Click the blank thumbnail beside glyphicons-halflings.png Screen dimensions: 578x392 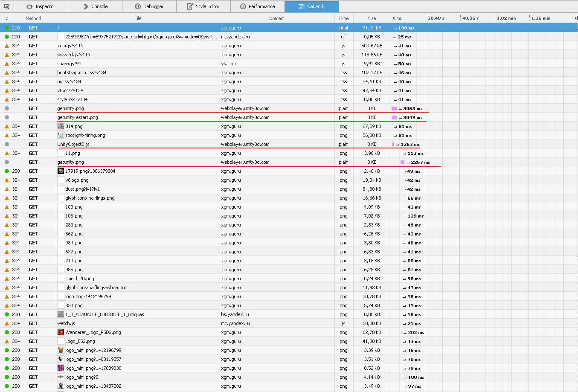(61, 198)
